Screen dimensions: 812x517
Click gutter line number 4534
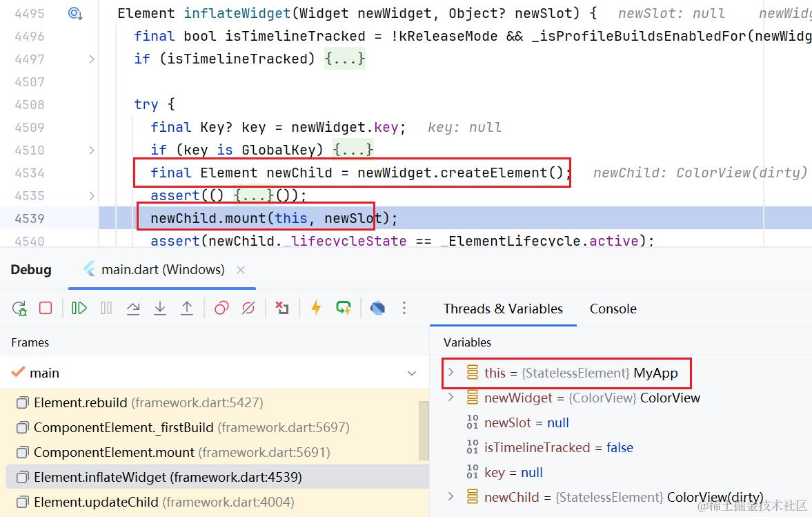tap(30, 173)
